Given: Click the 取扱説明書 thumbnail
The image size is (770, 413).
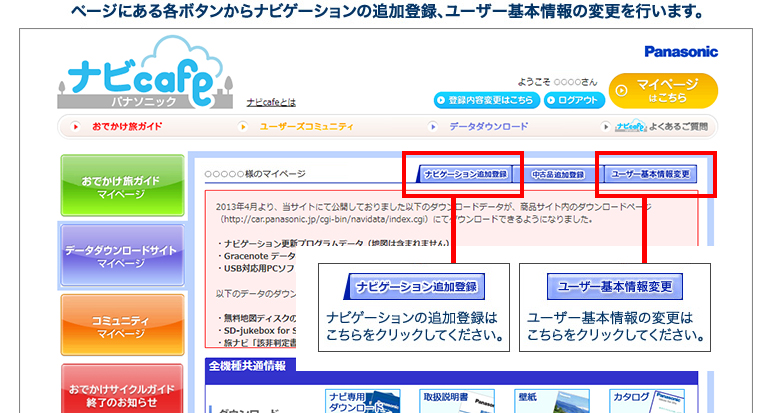Looking at the screenshot, I should pyautogui.click(x=457, y=401).
